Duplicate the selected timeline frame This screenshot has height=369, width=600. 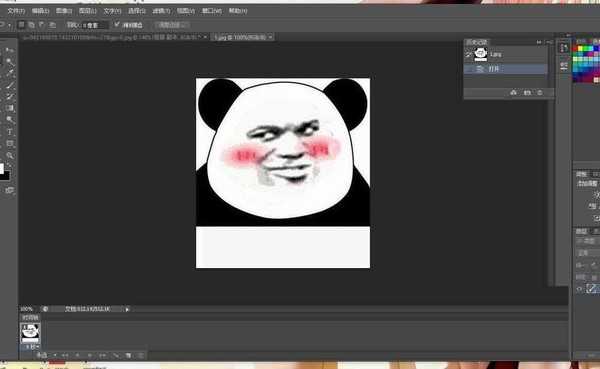point(128,356)
